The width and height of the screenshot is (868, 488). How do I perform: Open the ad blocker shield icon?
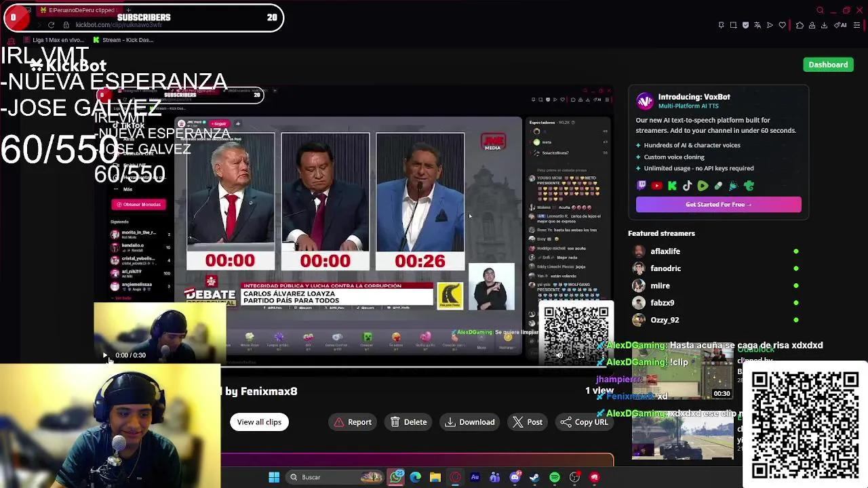click(745, 25)
